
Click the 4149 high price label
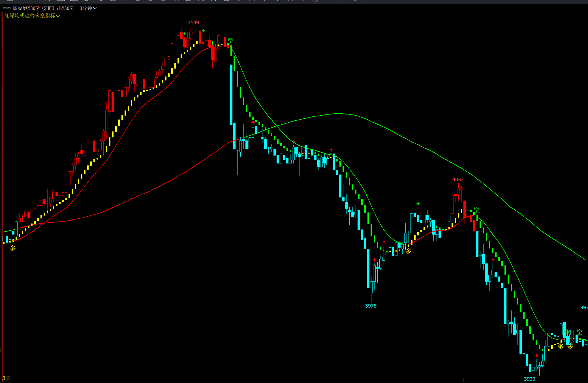[x=193, y=22]
